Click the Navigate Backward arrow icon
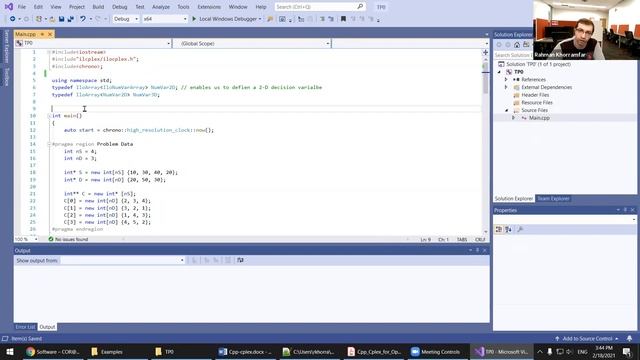Image resolution: width=640 pixels, height=360 pixels. coord(13,19)
